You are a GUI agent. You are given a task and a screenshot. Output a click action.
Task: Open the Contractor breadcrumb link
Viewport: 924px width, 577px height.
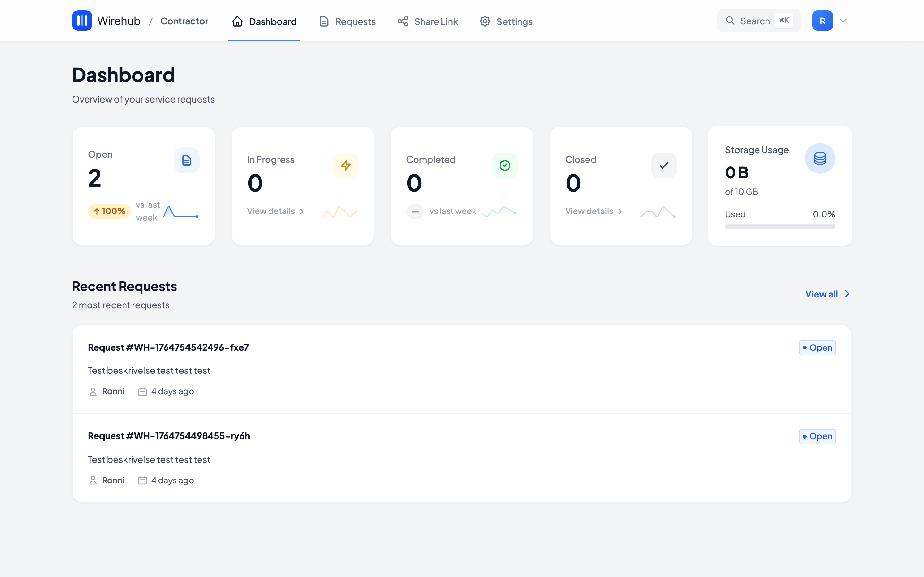coord(184,21)
